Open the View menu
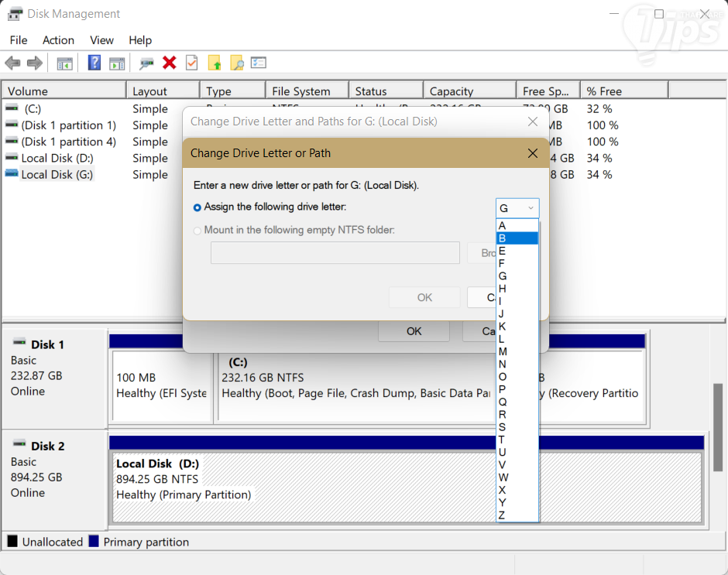 click(101, 40)
